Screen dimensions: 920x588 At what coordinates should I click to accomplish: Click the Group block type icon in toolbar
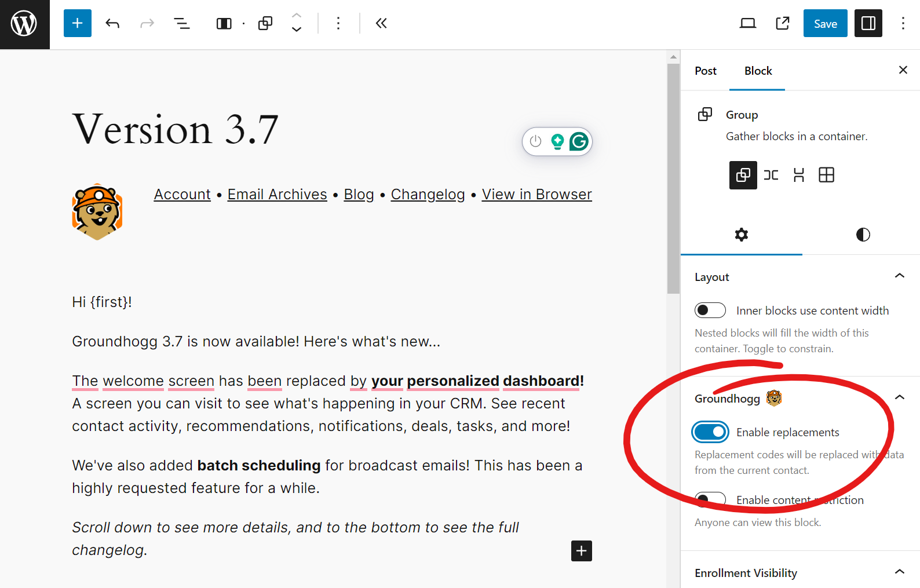tap(265, 23)
